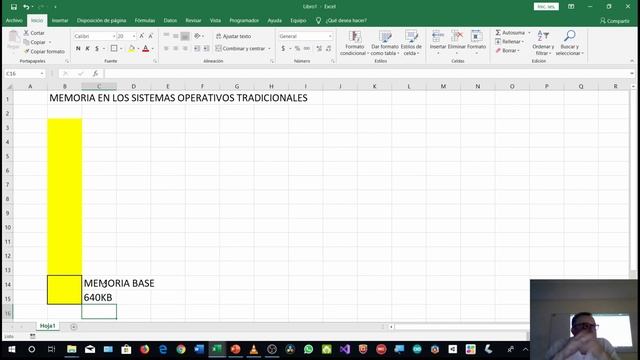The image size is (640, 360).
Task: Switch to Disposición de página tab
Action: [101, 20]
